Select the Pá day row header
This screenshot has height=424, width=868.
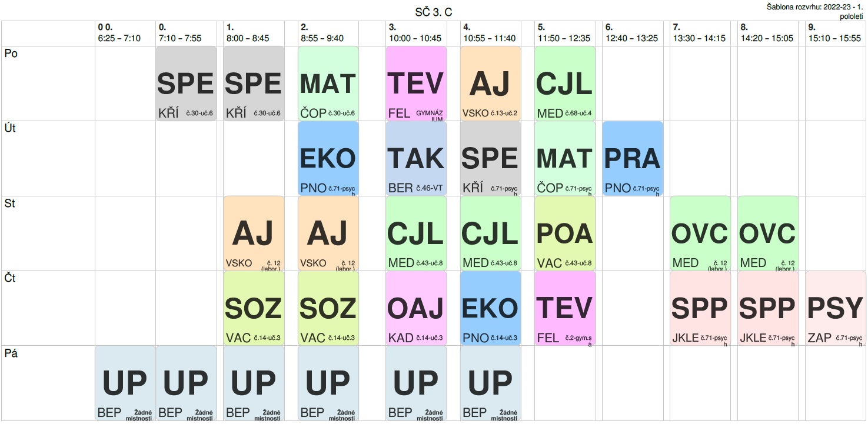click(11, 353)
